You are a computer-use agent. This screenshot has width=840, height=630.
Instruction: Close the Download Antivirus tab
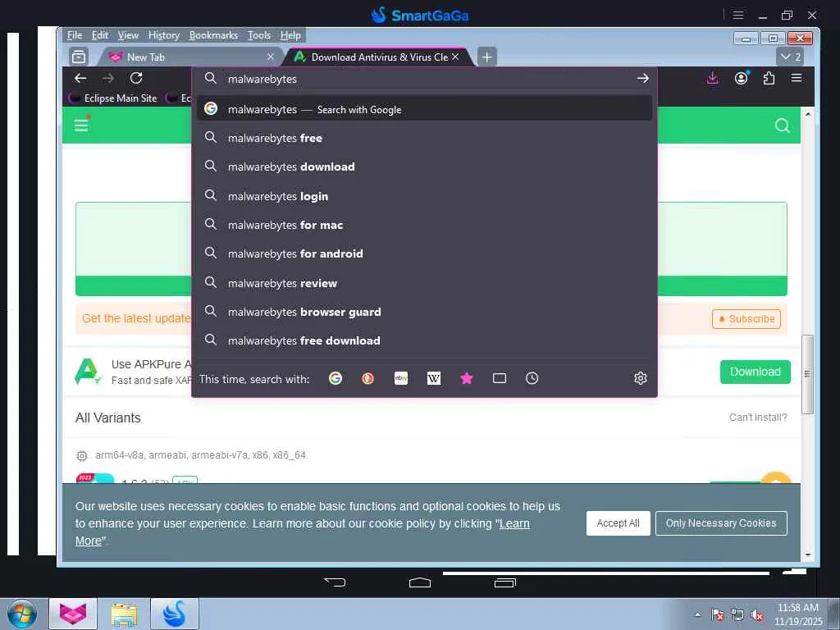coord(454,57)
